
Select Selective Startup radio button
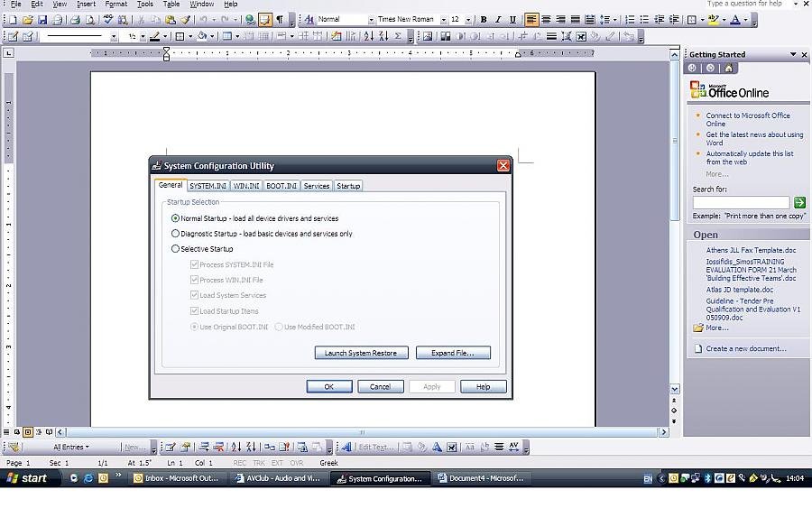coord(175,248)
